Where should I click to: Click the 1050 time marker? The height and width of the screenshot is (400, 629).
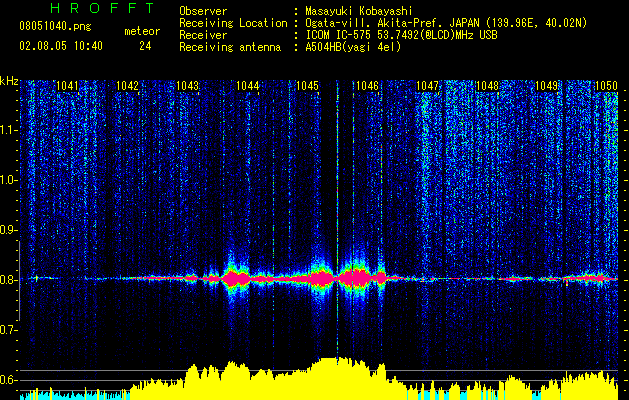coord(606,86)
